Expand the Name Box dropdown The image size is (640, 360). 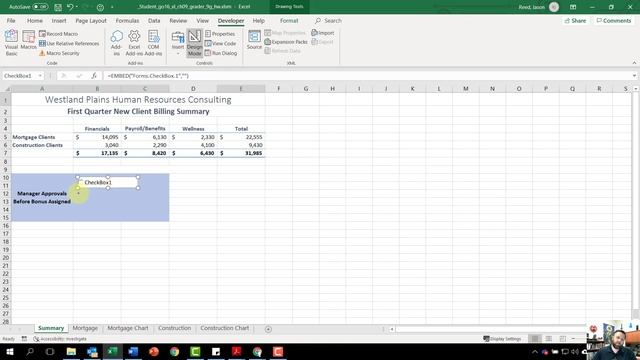(40, 76)
